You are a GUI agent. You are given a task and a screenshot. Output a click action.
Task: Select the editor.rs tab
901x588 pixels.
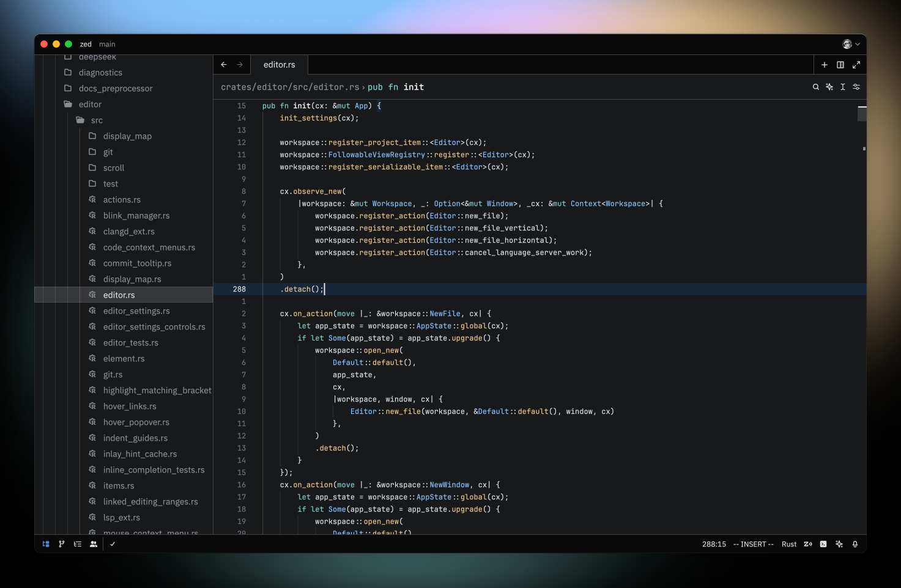click(x=280, y=65)
